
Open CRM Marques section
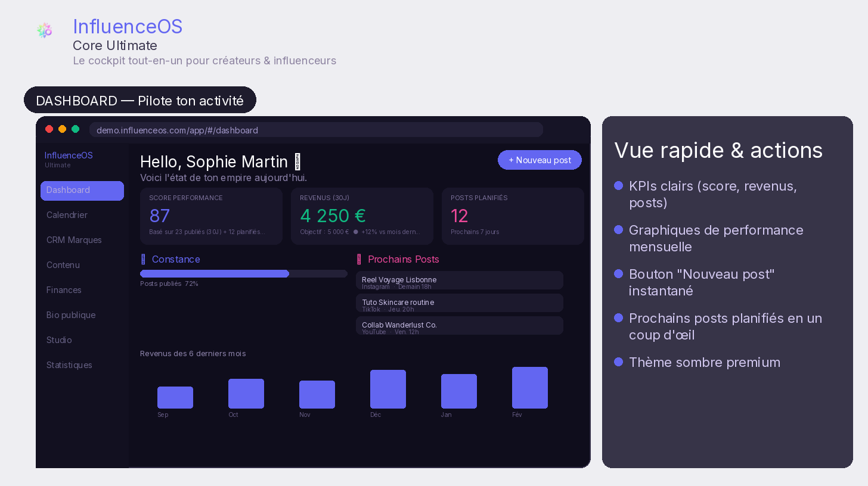point(75,240)
